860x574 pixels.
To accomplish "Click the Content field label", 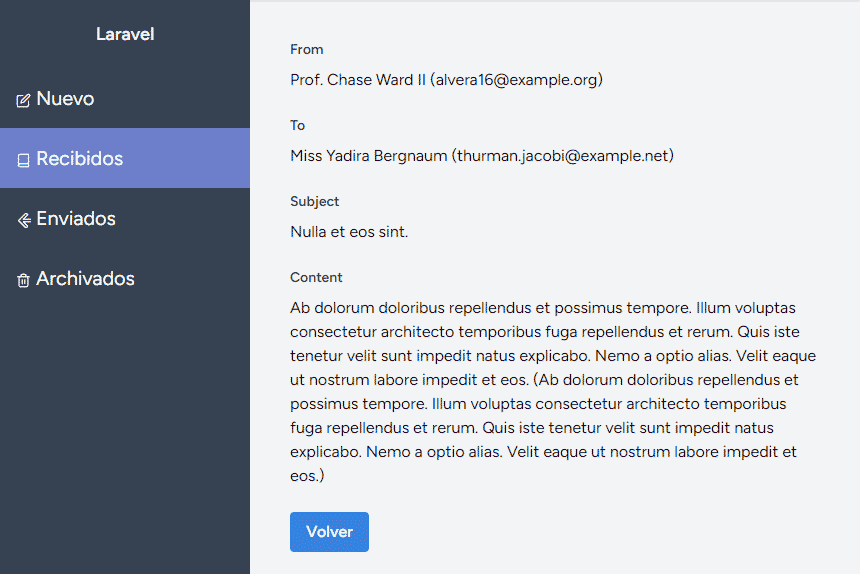I will [x=316, y=277].
